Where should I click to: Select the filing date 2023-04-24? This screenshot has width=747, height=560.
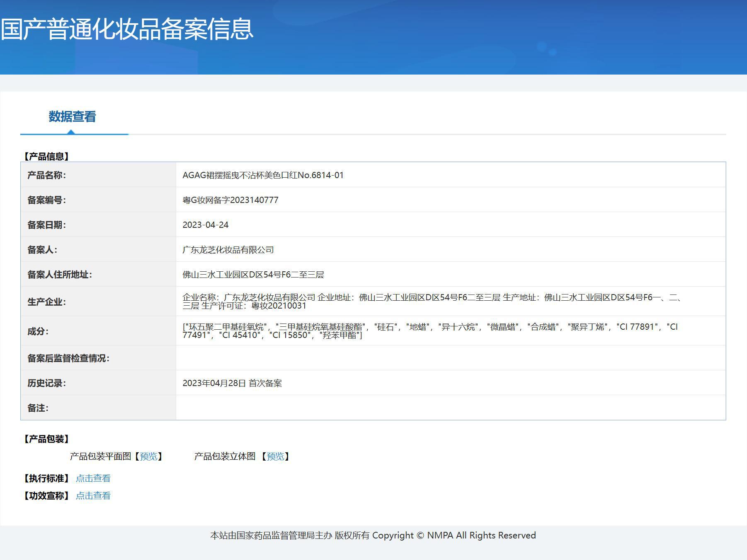(206, 225)
